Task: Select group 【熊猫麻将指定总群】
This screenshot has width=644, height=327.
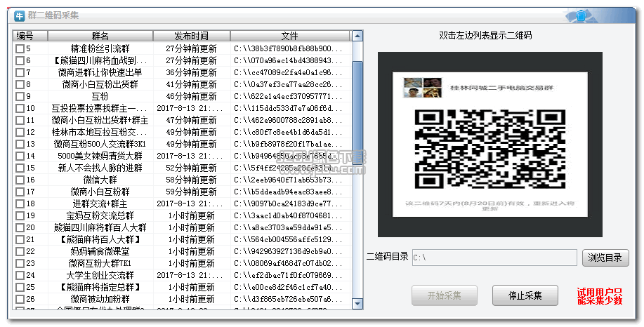Action: coord(100,287)
